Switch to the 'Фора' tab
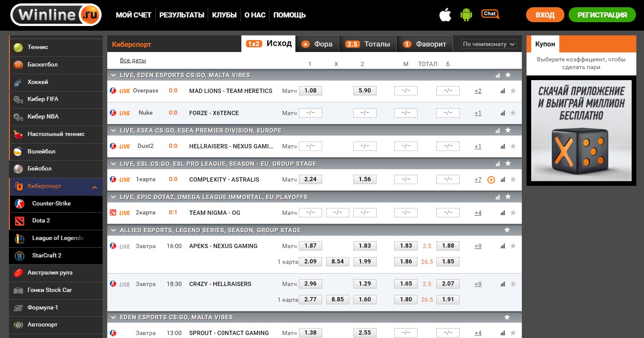This screenshot has width=644, height=338. (x=317, y=44)
